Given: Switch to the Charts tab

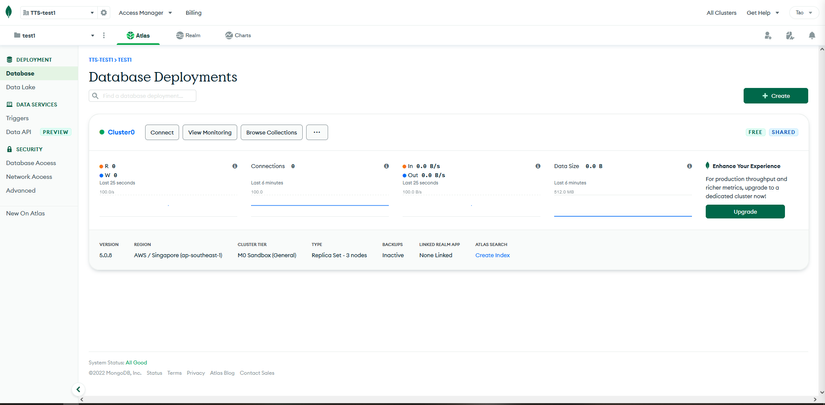Looking at the screenshot, I should point(238,35).
